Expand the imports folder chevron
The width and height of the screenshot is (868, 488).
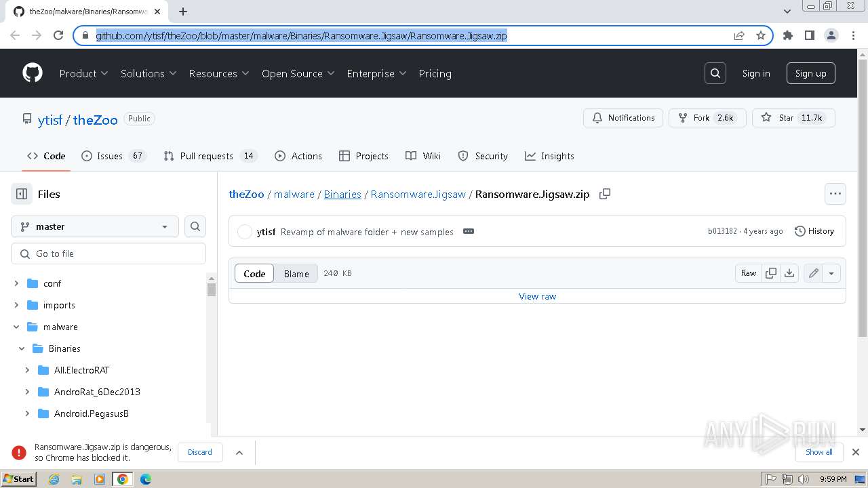point(16,305)
